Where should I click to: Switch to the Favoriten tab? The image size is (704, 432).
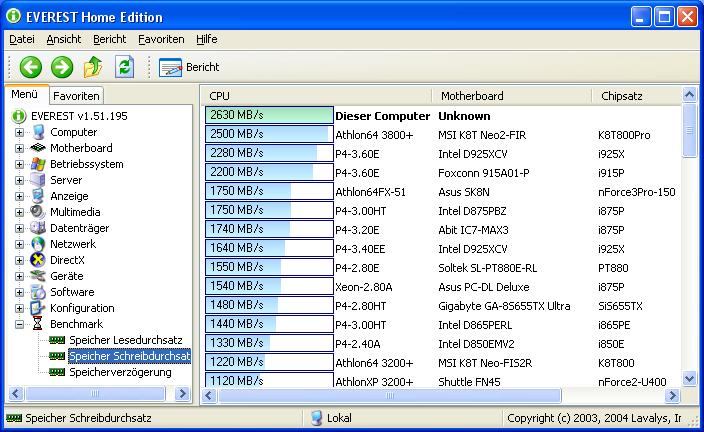(x=76, y=96)
